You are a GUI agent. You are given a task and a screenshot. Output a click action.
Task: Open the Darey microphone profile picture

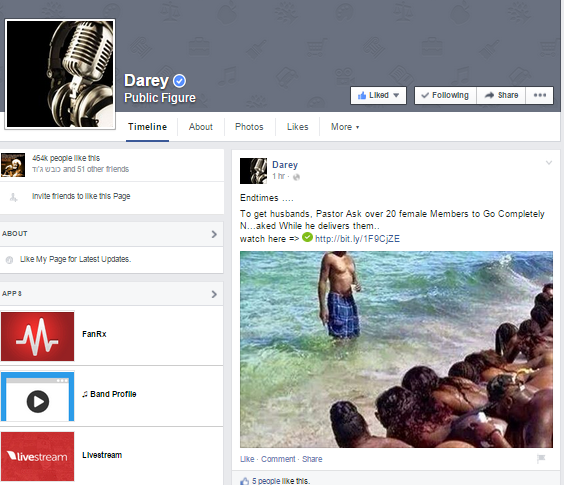pos(60,74)
